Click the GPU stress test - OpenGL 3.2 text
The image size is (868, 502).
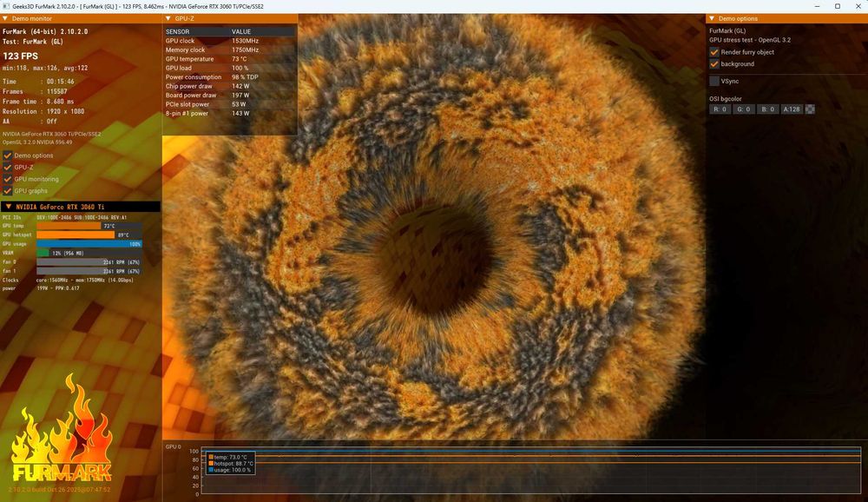click(x=750, y=40)
